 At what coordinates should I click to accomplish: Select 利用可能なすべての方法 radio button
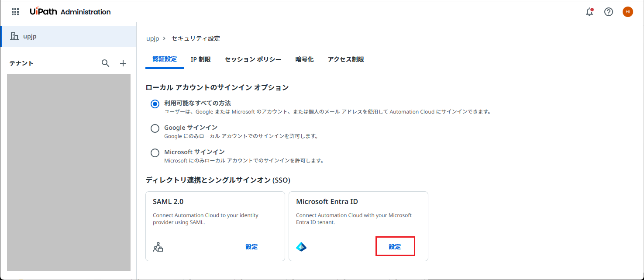[155, 104]
